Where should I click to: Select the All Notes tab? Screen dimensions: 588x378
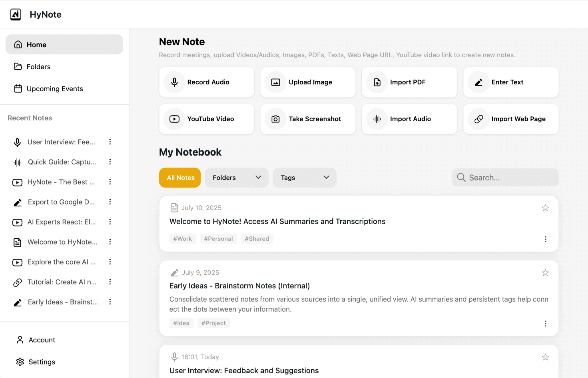click(180, 178)
